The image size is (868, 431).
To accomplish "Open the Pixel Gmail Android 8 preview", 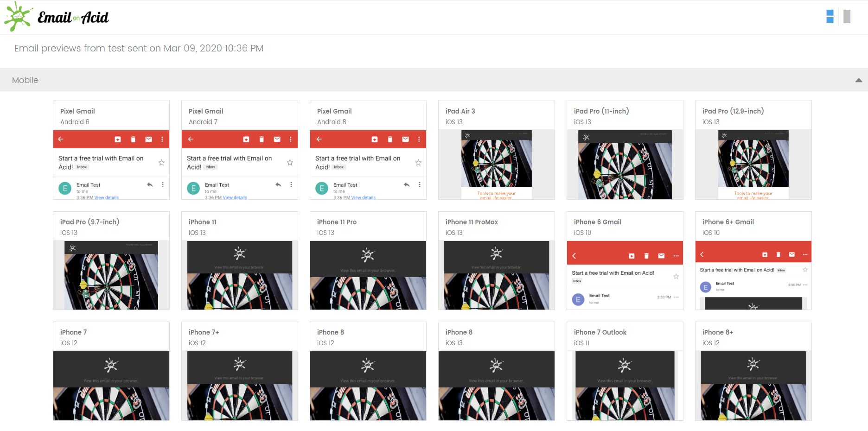I will pyautogui.click(x=368, y=150).
